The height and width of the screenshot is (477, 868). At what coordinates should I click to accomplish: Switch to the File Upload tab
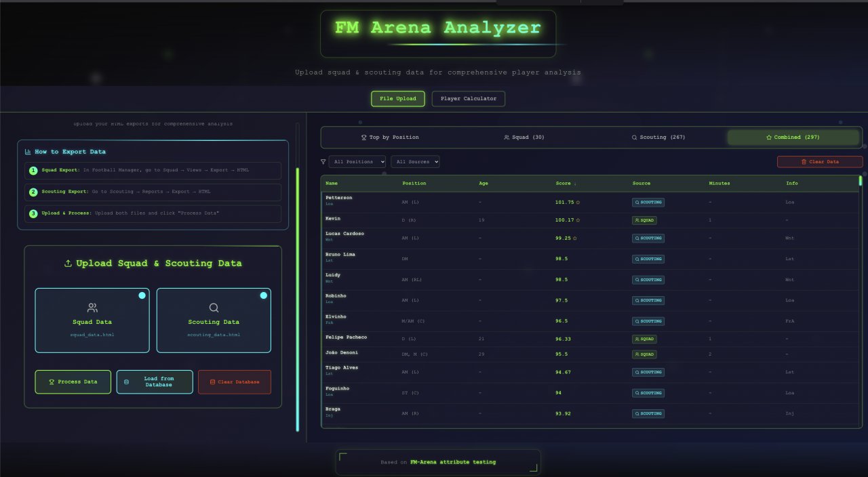tap(398, 99)
